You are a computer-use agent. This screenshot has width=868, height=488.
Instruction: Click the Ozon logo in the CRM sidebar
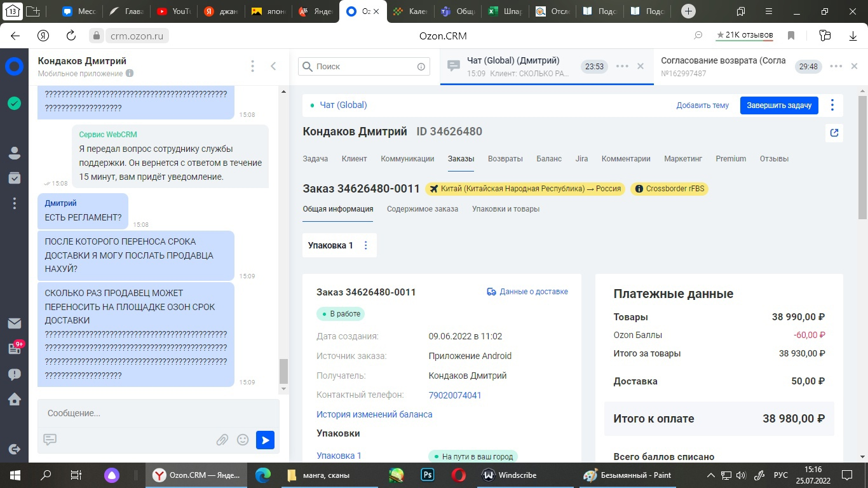tap(14, 66)
